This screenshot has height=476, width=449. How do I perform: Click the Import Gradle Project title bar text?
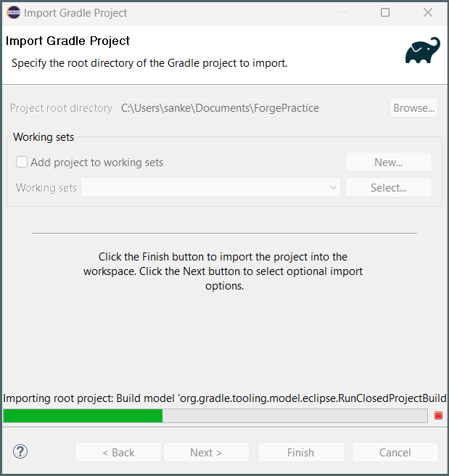tap(75, 12)
